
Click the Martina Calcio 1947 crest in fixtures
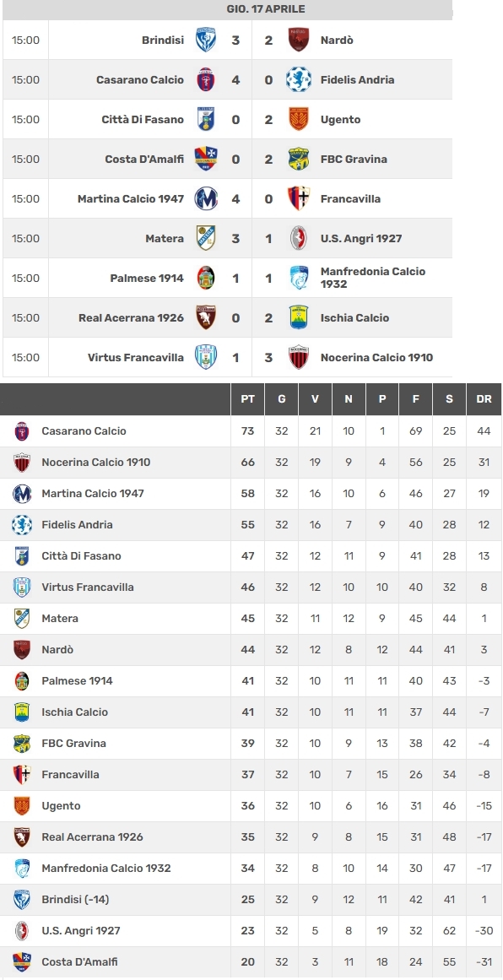pos(206,198)
